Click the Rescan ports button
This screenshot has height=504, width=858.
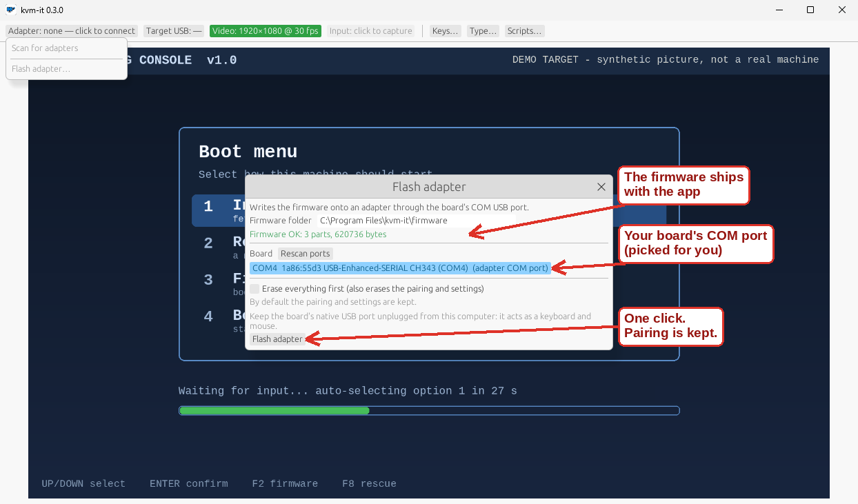point(306,254)
